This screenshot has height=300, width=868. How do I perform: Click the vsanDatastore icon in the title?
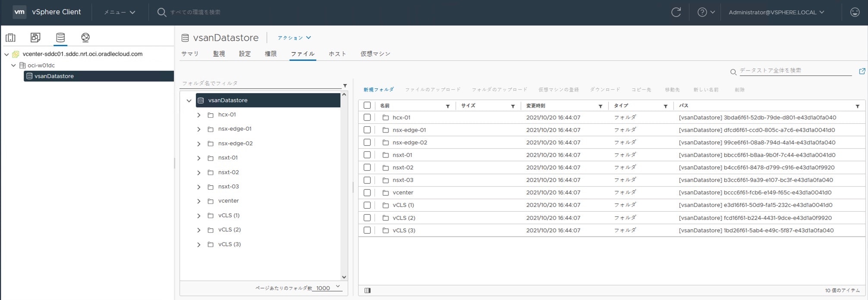[185, 38]
